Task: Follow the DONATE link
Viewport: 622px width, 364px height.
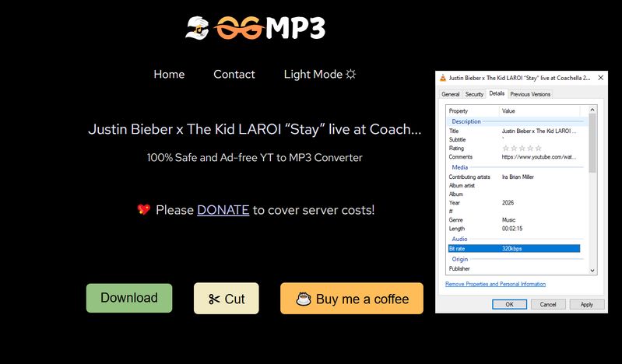Action: click(223, 210)
